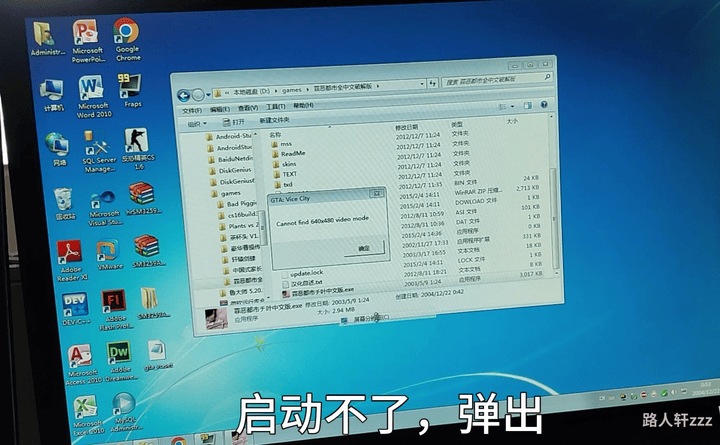Launch Microsoft Access 2010 desktop shortcut
This screenshot has width=720, height=445.
(83, 365)
